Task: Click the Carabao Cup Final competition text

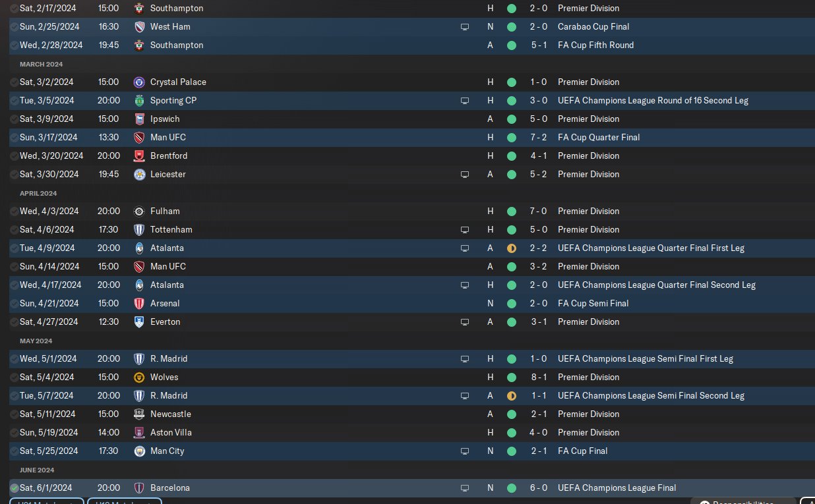Action: [593, 27]
